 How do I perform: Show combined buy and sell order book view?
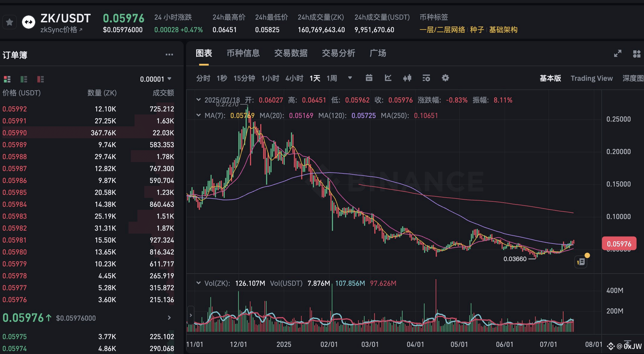pyautogui.click(x=7, y=79)
